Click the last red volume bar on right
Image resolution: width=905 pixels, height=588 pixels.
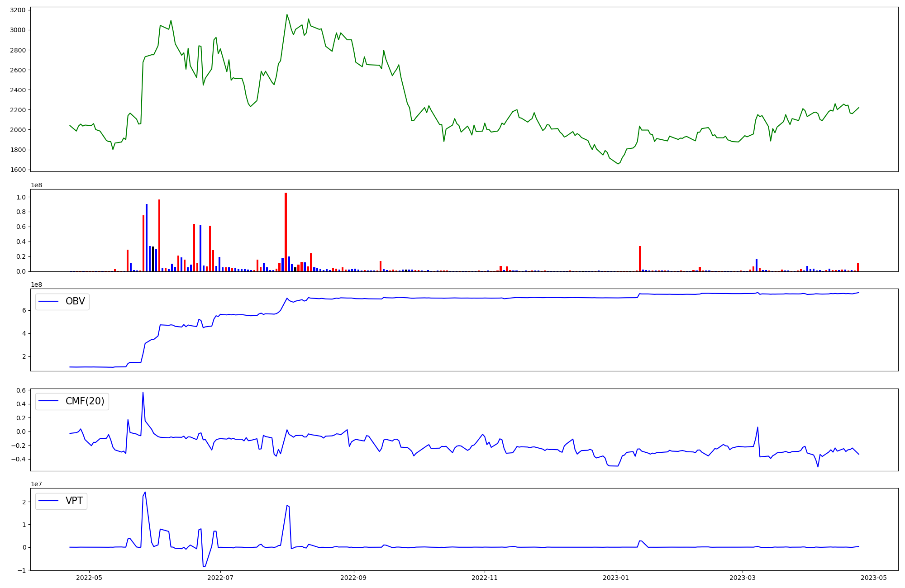tap(857, 267)
